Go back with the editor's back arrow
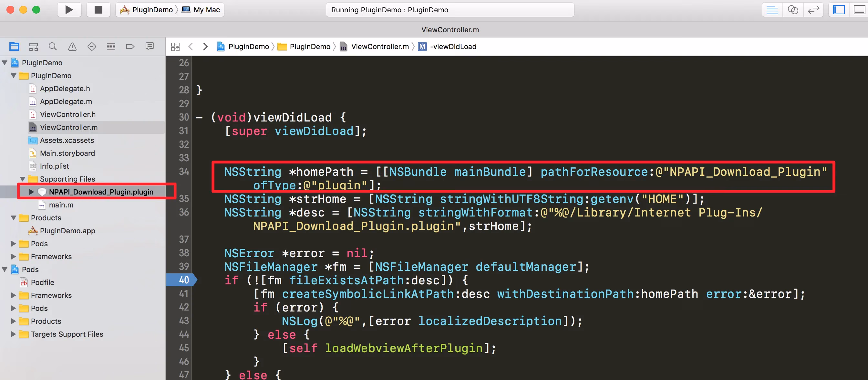868x380 pixels. (191, 47)
